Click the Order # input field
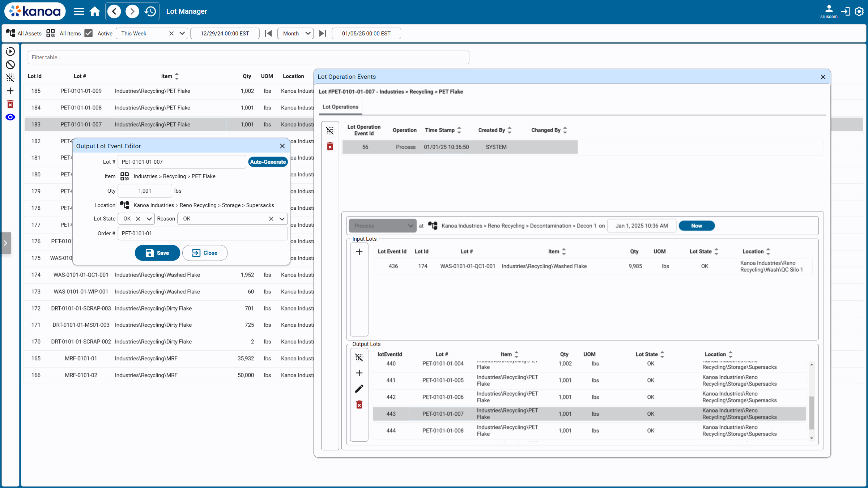Image resolution: width=868 pixels, height=488 pixels. (x=203, y=234)
